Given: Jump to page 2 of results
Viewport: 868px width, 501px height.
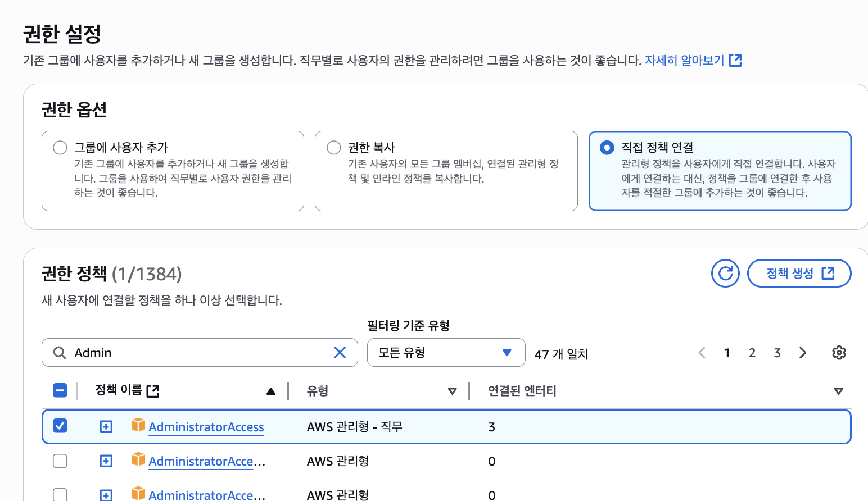Looking at the screenshot, I should click(752, 353).
